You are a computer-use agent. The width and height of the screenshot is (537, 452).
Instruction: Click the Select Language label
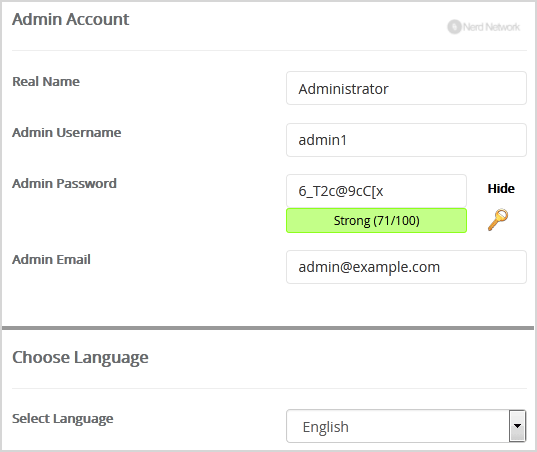(x=63, y=419)
